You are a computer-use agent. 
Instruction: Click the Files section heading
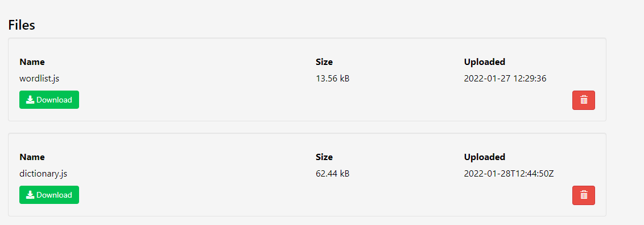click(22, 25)
